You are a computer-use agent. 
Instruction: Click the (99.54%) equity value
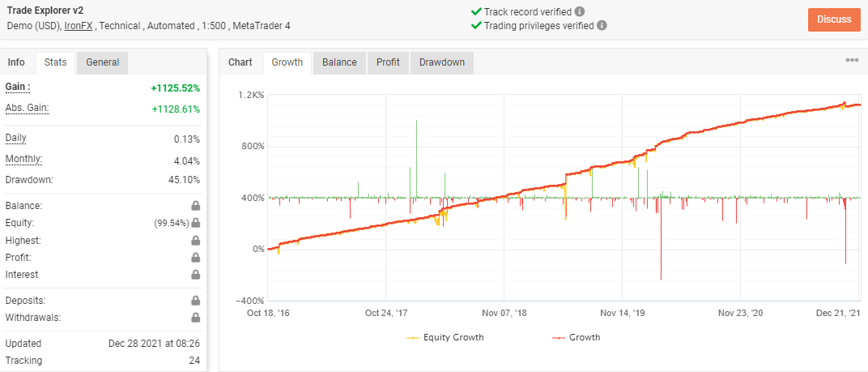(171, 223)
